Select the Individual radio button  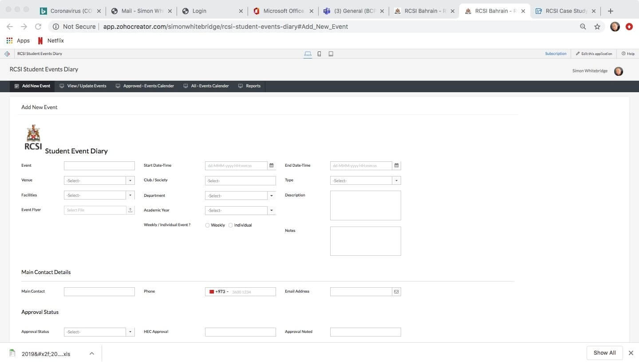(x=230, y=225)
